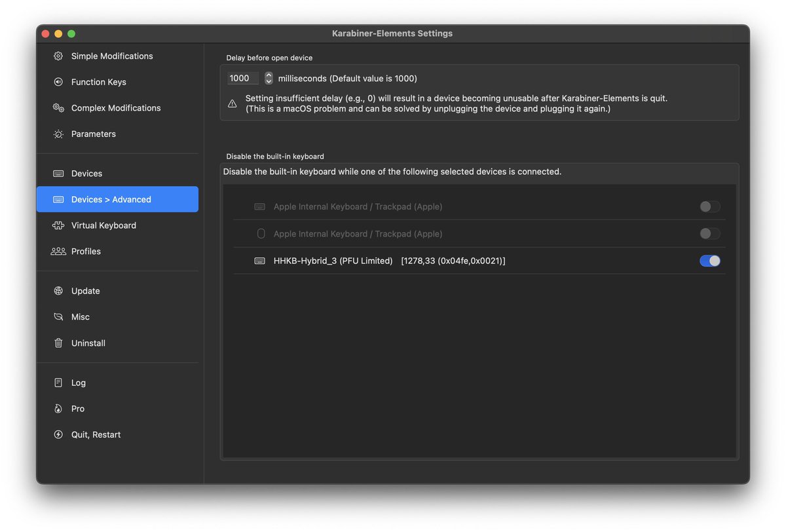Open Profiles section
Image resolution: width=786 pixels, height=532 pixels.
[117, 252]
